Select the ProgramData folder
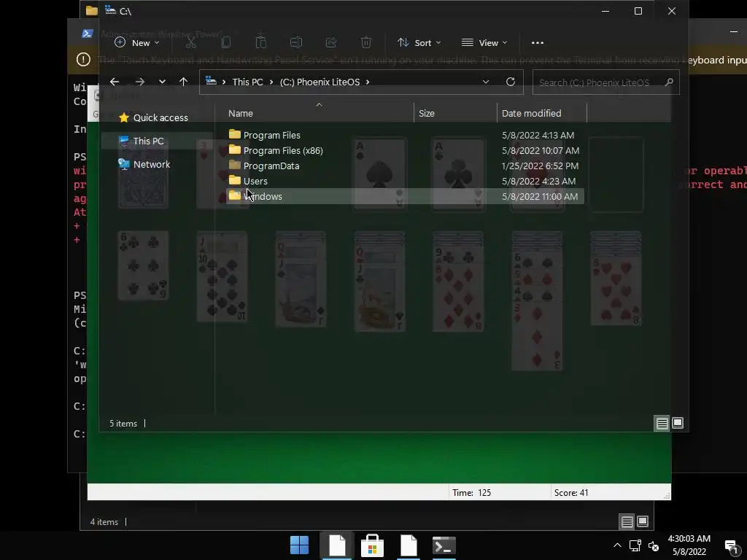Image resolution: width=747 pixels, height=560 pixels. (271, 166)
